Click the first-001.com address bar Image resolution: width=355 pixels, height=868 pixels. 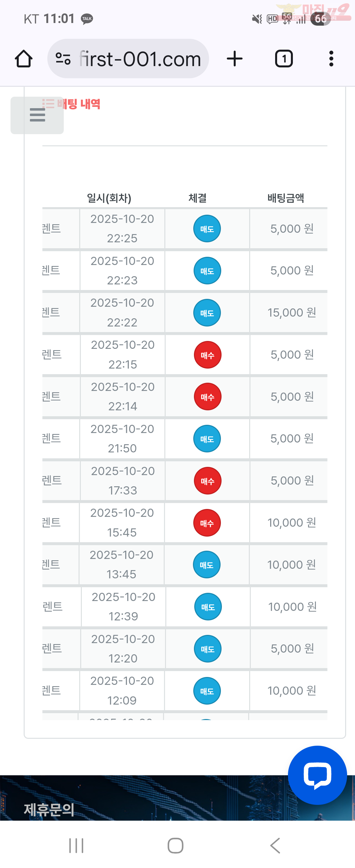pos(140,59)
